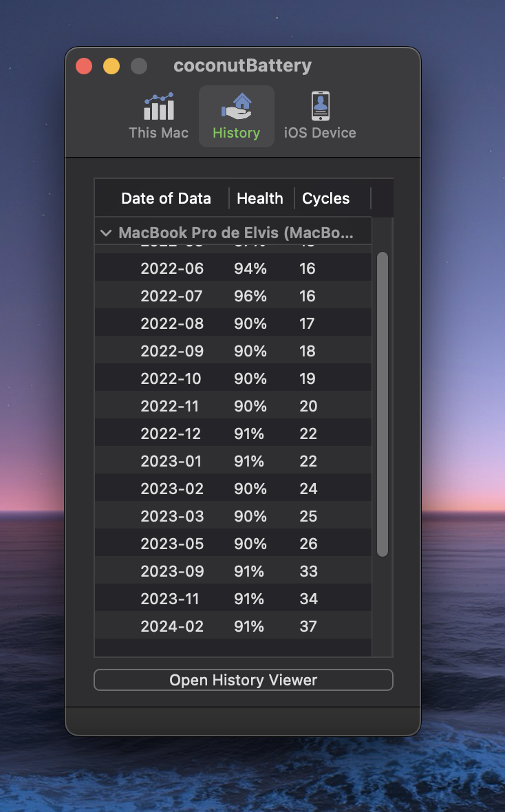Click cycles value 22 in 2023-01 row
This screenshot has height=812, width=505.
(x=308, y=461)
